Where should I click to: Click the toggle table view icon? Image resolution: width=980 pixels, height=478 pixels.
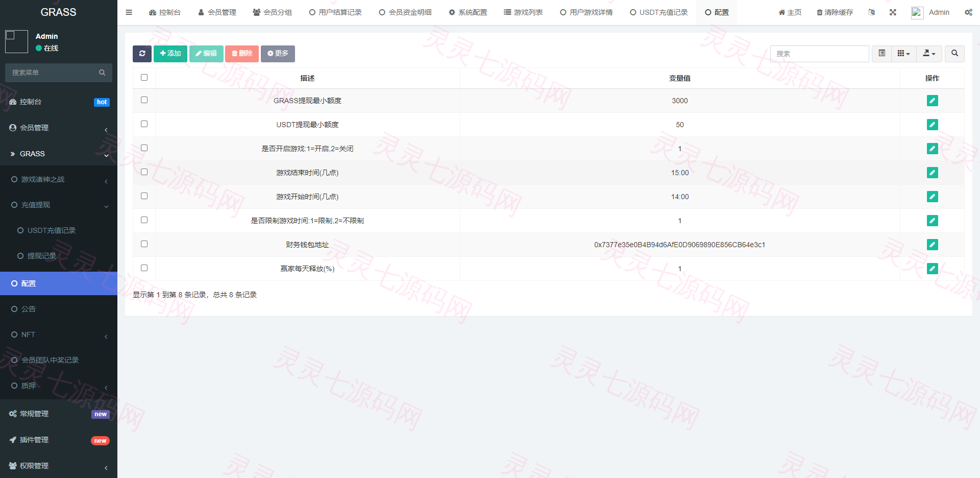(881, 54)
